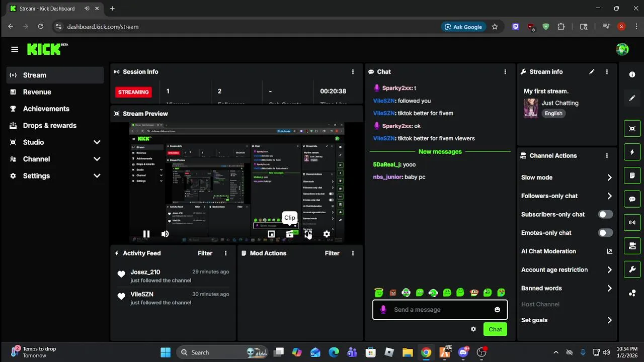Open the user profile avatar menu
The height and width of the screenshot is (362, 644).
click(x=622, y=49)
